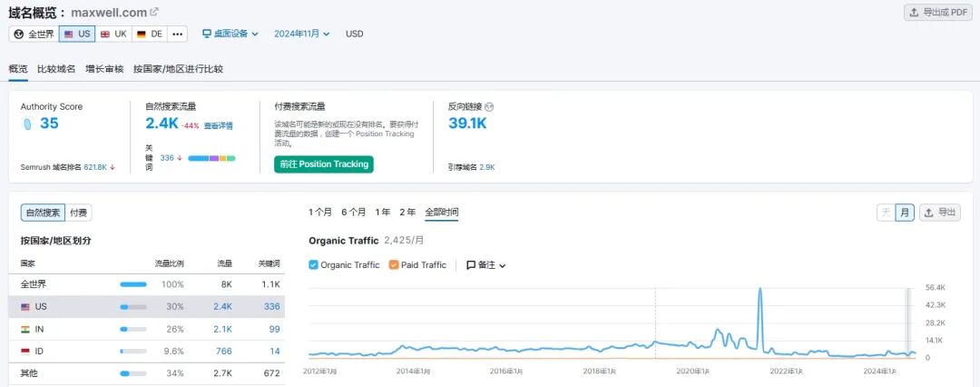Switch chart granularity to 月
Viewport: 980px width, 387px height.
[905, 213]
